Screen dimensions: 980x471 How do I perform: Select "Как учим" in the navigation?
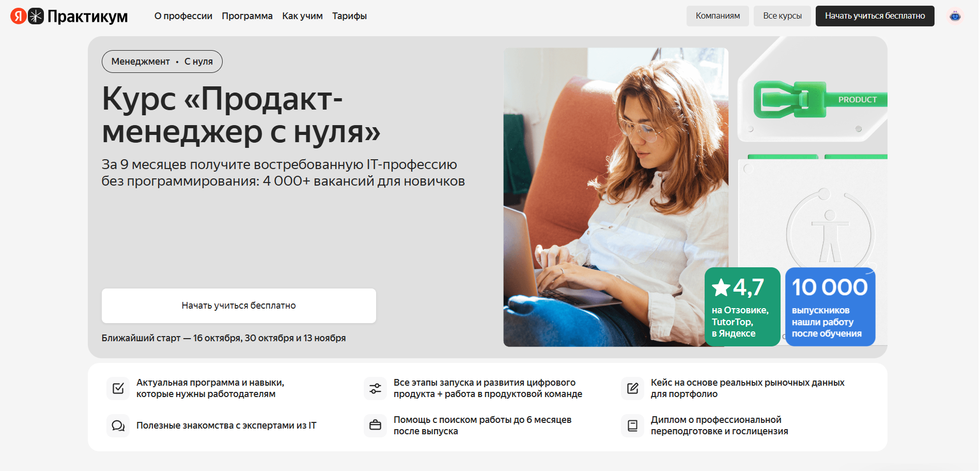pos(302,16)
